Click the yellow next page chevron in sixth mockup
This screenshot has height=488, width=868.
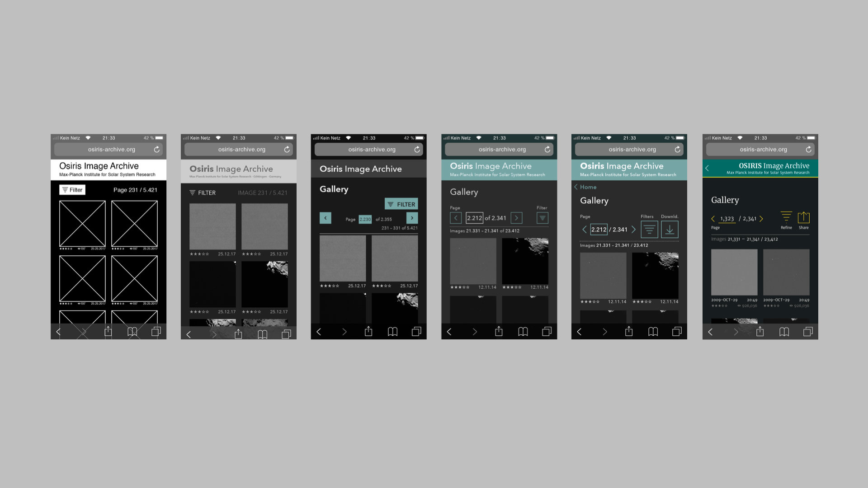[x=761, y=219]
